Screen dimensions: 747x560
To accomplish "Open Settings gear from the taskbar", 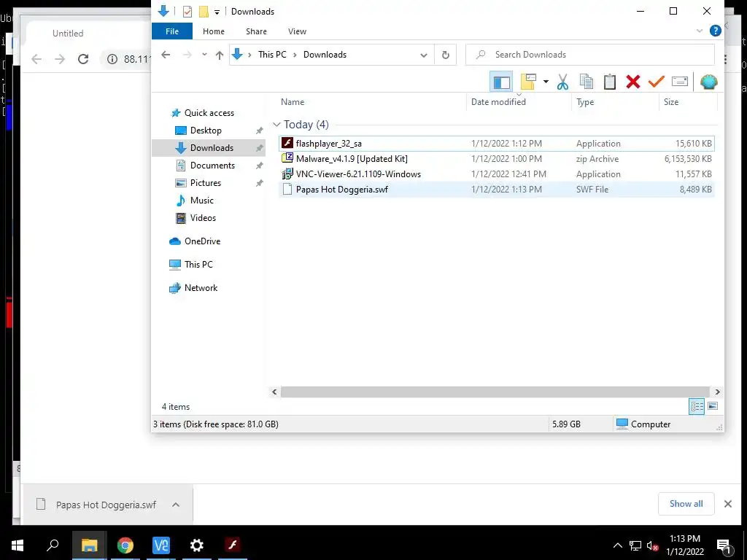I will [197, 545].
